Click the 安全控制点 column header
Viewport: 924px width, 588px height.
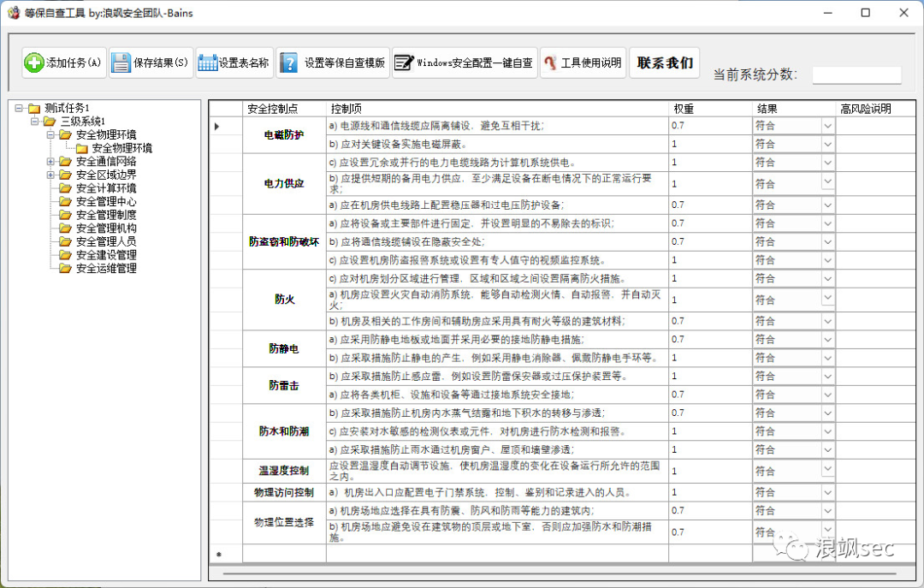285,109
